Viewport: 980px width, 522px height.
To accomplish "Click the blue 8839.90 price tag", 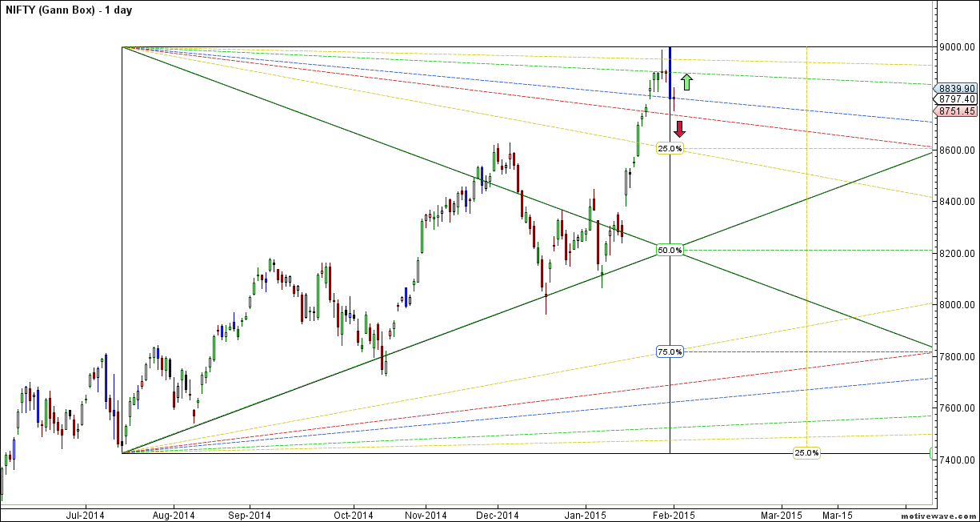I will click(957, 88).
